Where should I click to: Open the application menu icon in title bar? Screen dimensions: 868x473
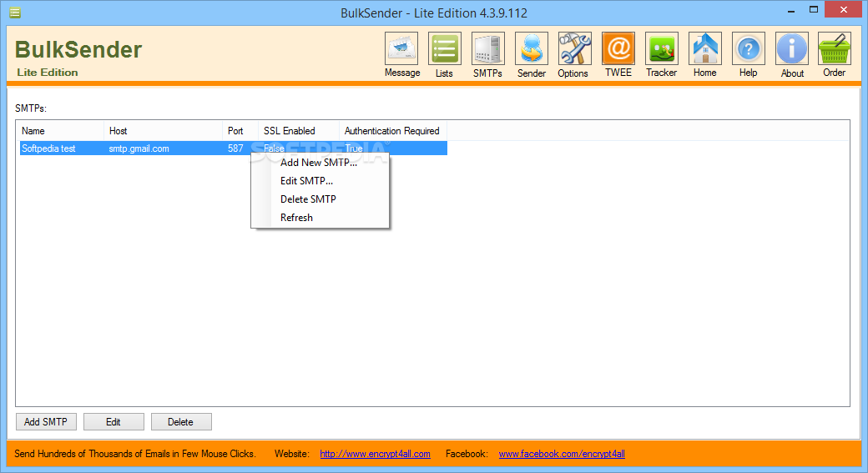coord(15,13)
